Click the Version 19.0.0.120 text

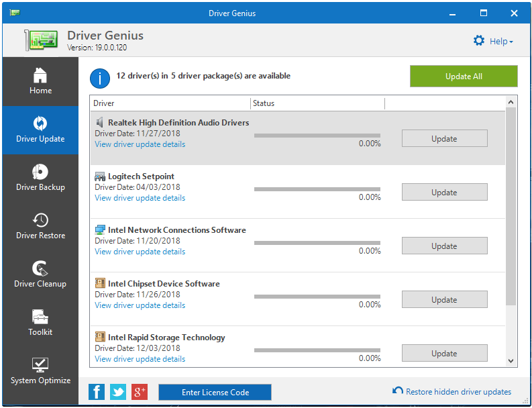coord(97,48)
